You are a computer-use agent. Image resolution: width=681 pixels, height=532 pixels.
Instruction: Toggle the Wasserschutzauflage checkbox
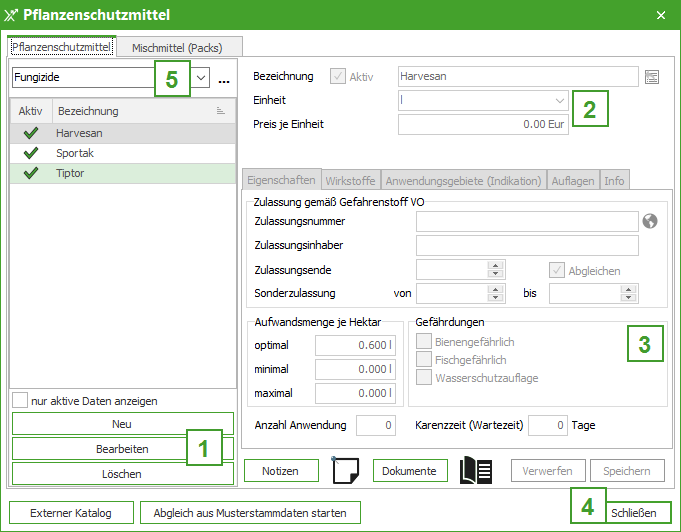pyautogui.click(x=423, y=378)
